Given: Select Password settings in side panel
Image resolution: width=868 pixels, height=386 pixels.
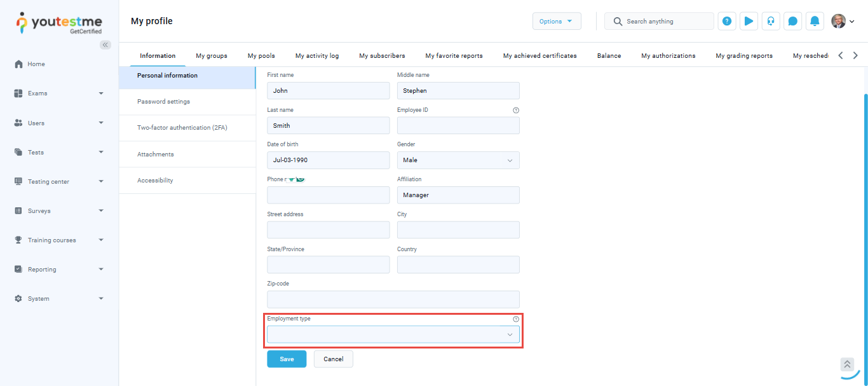Looking at the screenshot, I should (x=163, y=102).
